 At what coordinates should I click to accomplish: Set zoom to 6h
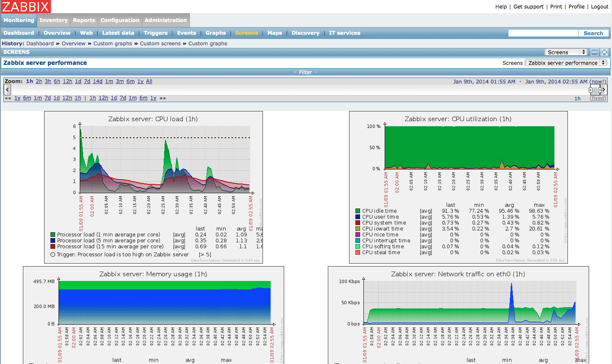57,81
